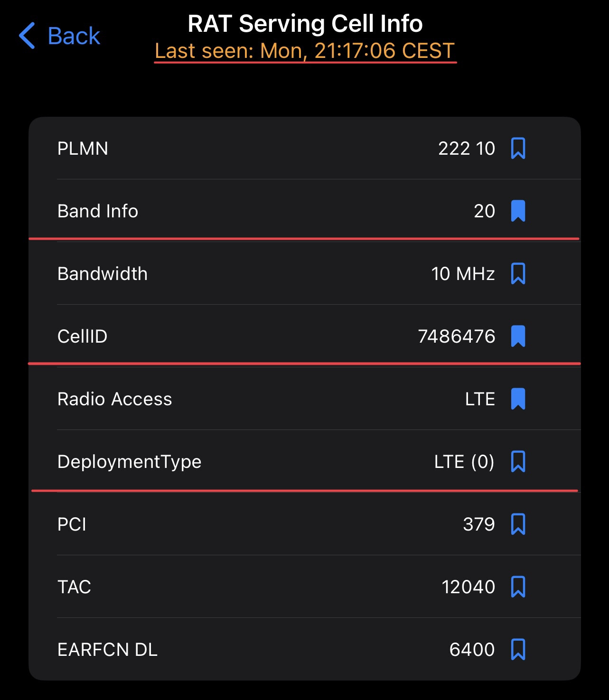
Task: Unbookmark the CellID row
Action: [x=518, y=336]
